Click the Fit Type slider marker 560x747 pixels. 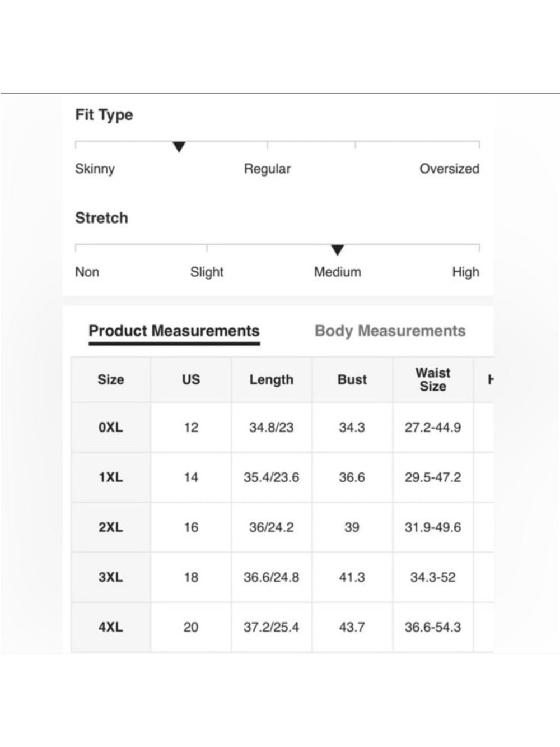coord(179,147)
